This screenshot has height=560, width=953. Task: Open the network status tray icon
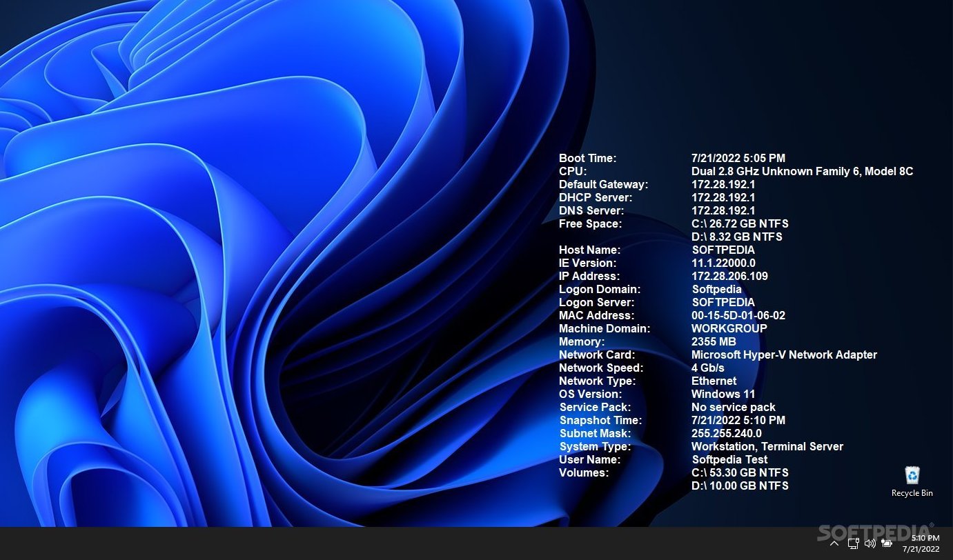click(x=853, y=543)
